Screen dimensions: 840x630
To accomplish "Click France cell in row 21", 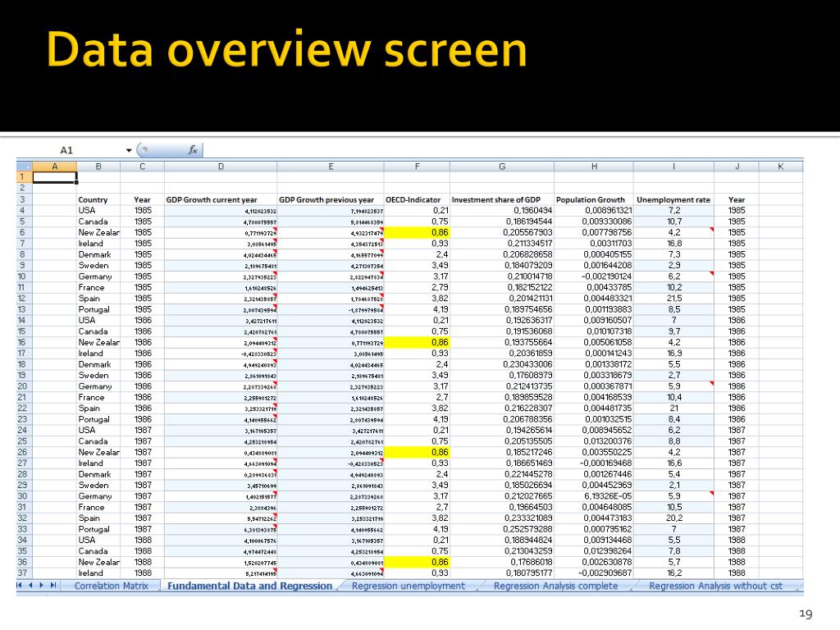I will pyautogui.click(x=98, y=398).
